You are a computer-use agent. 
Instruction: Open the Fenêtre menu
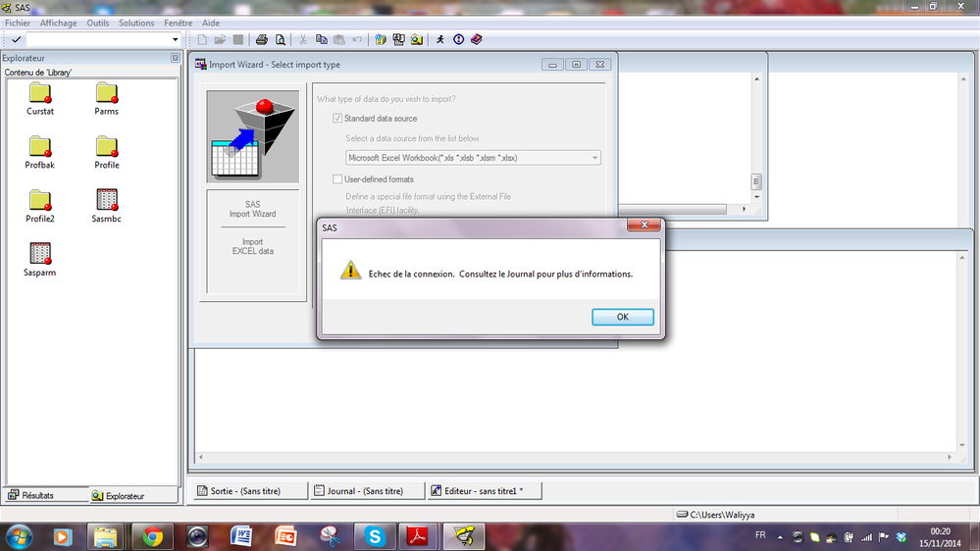[x=179, y=24]
